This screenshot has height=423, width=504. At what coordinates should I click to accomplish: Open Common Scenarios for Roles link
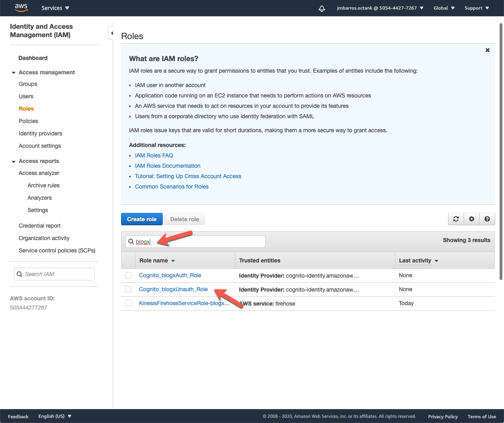click(172, 187)
